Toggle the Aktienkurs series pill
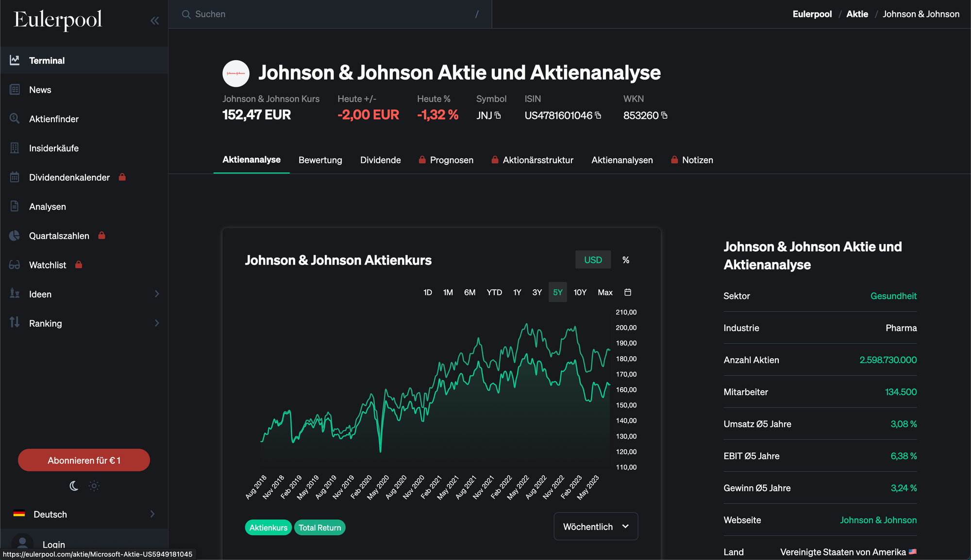Image resolution: width=971 pixels, height=560 pixels. coord(268,527)
